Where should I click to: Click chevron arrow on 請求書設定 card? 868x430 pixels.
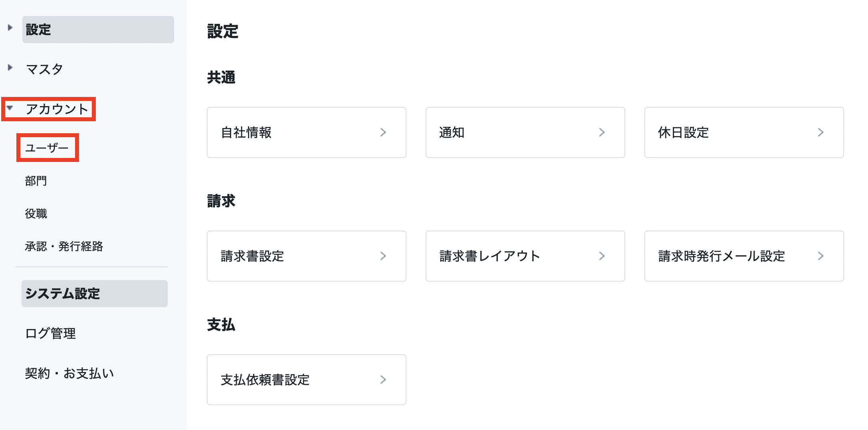pos(383,256)
